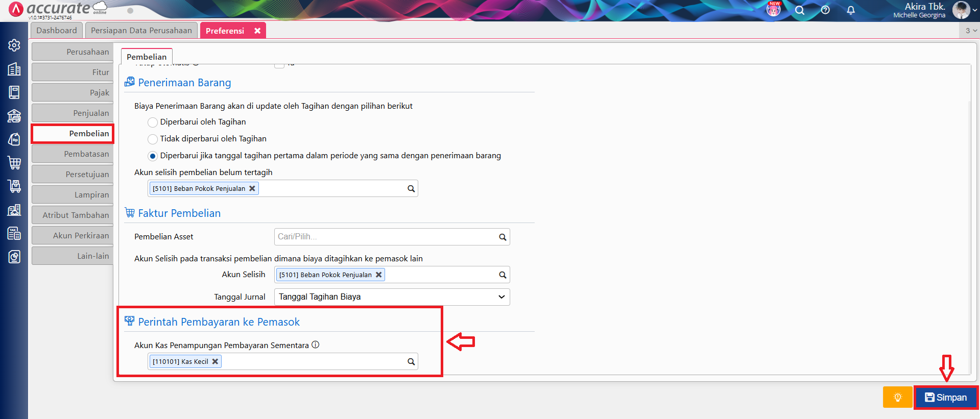
Task: Click the search magnifier in top bar
Action: pyautogui.click(x=800, y=10)
